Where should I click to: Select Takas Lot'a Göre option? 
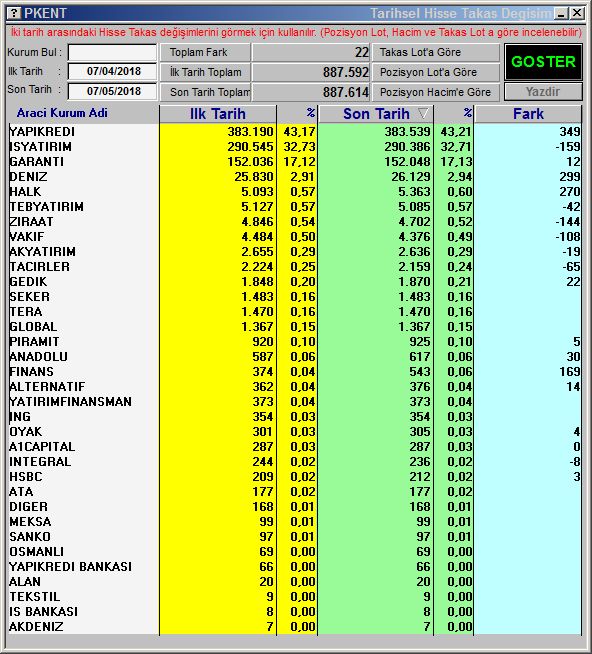pyautogui.click(x=436, y=53)
